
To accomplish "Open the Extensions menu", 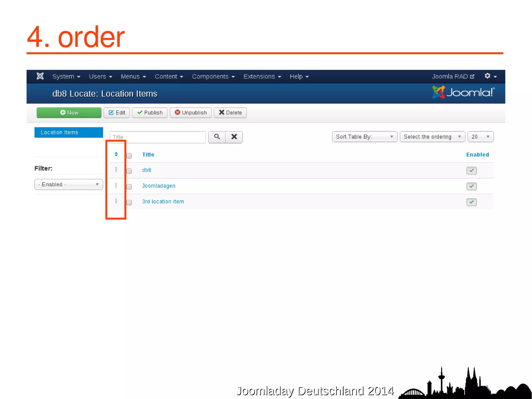I will [262, 76].
